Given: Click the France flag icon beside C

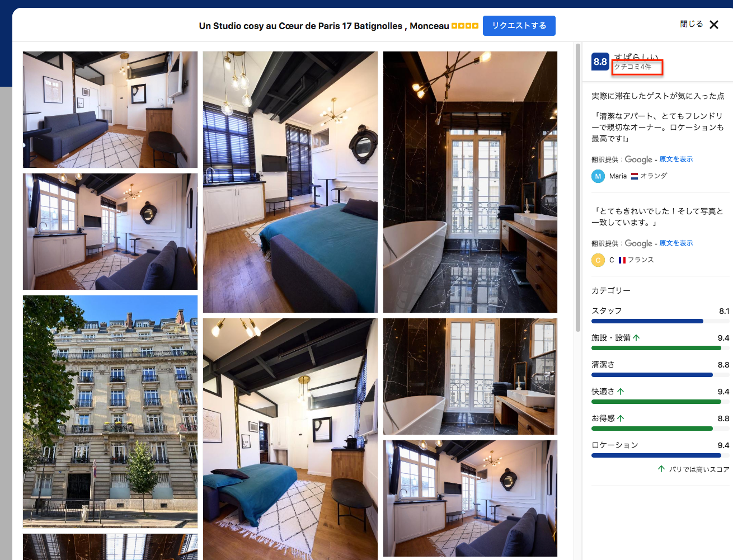Looking at the screenshot, I should coord(622,260).
